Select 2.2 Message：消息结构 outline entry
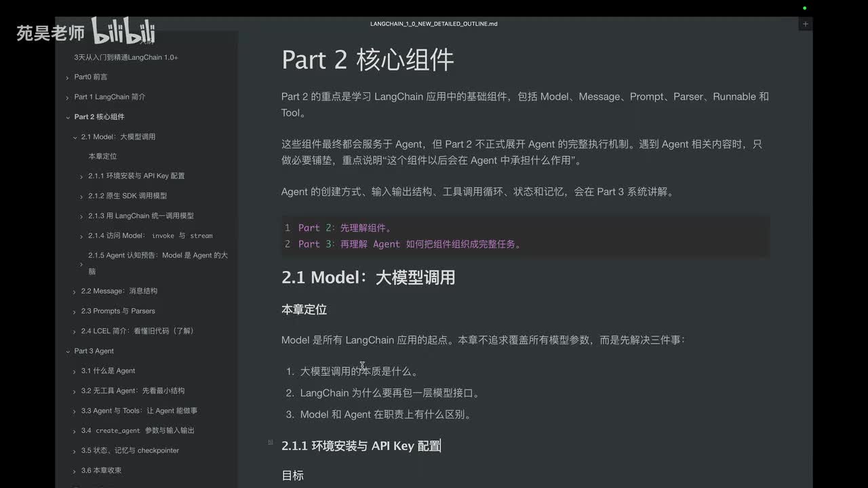Screen dimensions: 868x488 (x=119, y=291)
